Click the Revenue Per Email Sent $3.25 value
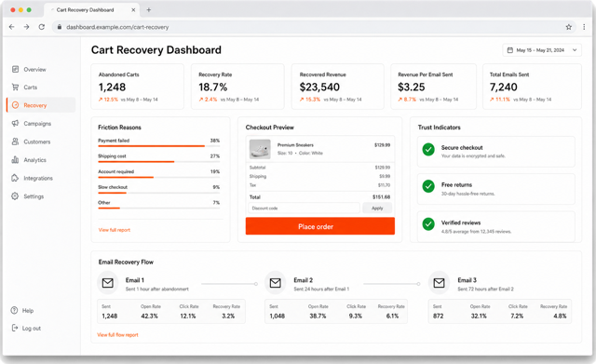The width and height of the screenshot is (596, 364). (412, 87)
